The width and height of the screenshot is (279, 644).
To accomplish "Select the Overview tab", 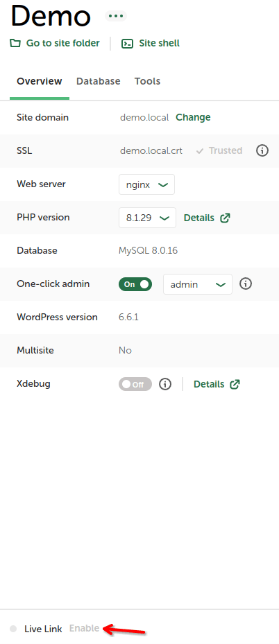I will [x=40, y=81].
